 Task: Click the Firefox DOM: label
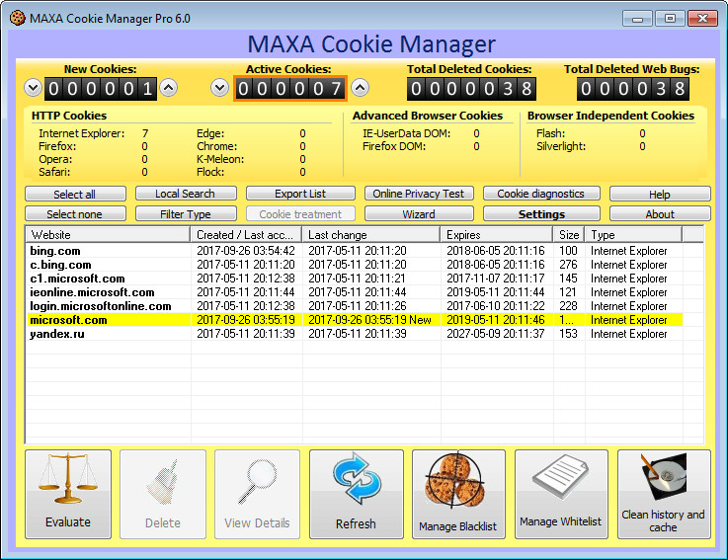(394, 146)
